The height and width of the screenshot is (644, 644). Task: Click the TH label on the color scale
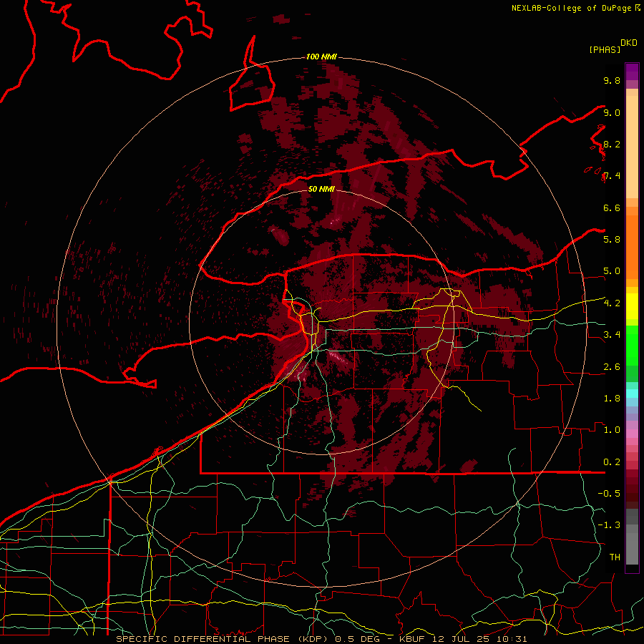coord(615,557)
